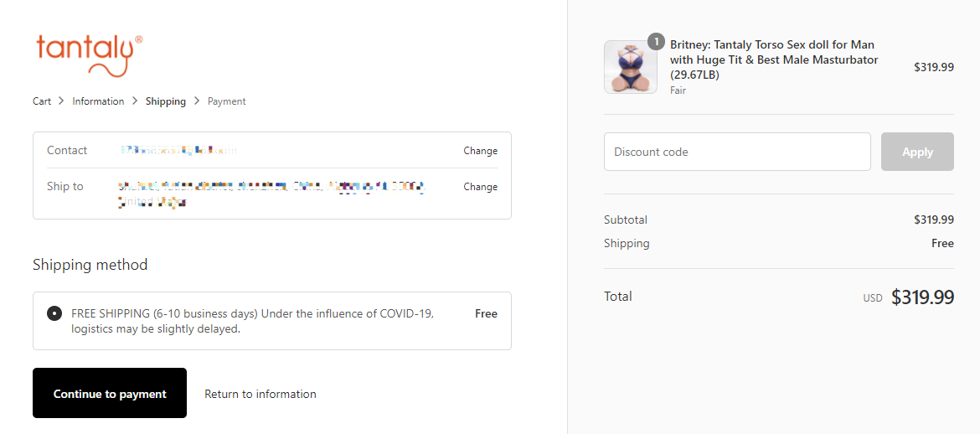
Task: Click Continue to payment button
Action: (x=110, y=393)
